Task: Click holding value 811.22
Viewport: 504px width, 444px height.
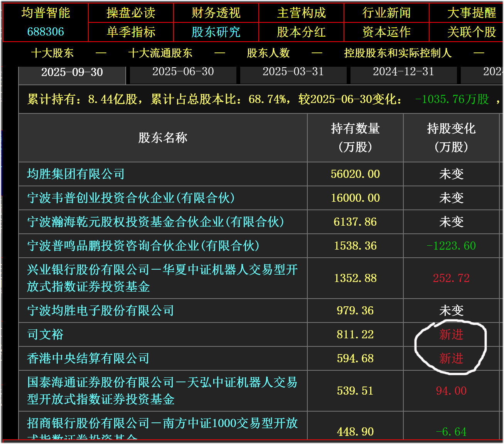Action: [x=355, y=334]
